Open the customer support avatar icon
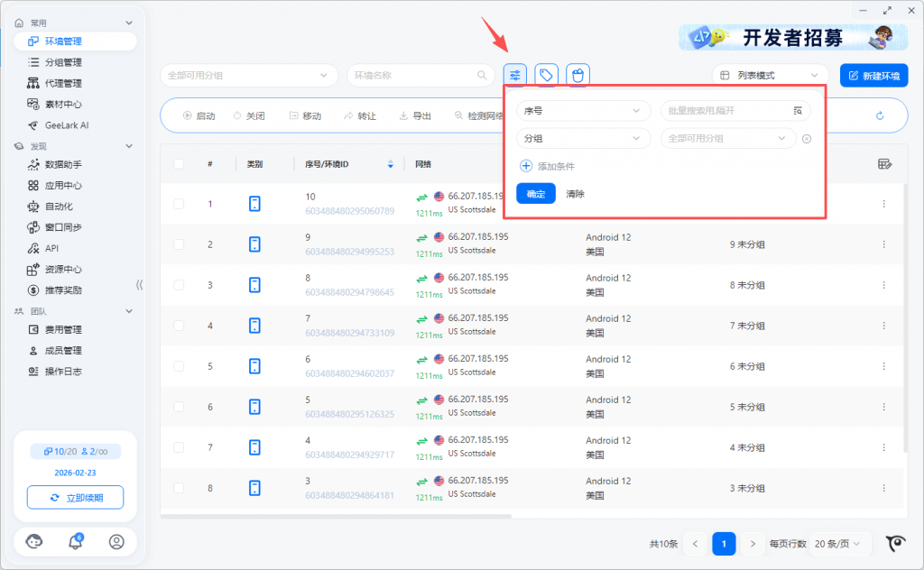924x570 pixels. 34,541
